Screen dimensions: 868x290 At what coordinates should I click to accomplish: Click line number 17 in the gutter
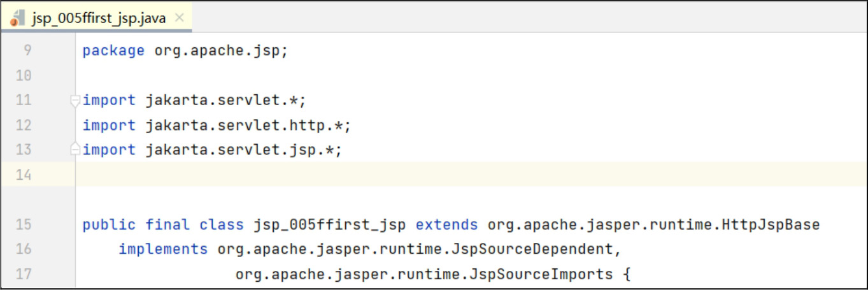pyautogui.click(x=23, y=274)
